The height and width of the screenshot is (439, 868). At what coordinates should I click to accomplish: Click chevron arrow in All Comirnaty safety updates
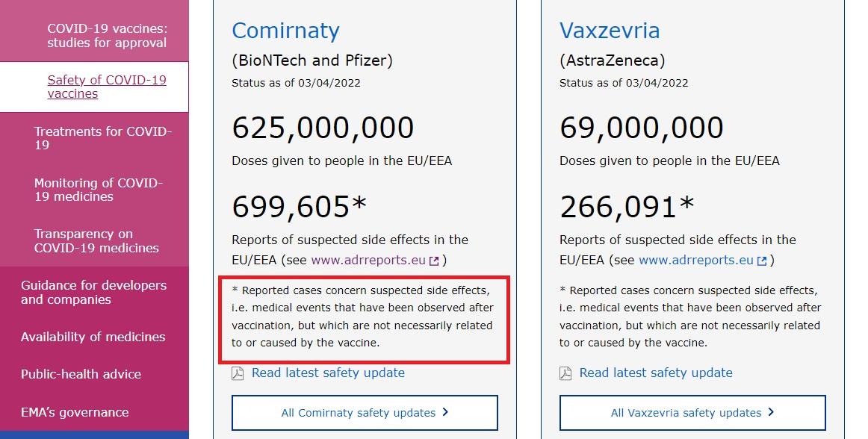pyautogui.click(x=445, y=412)
